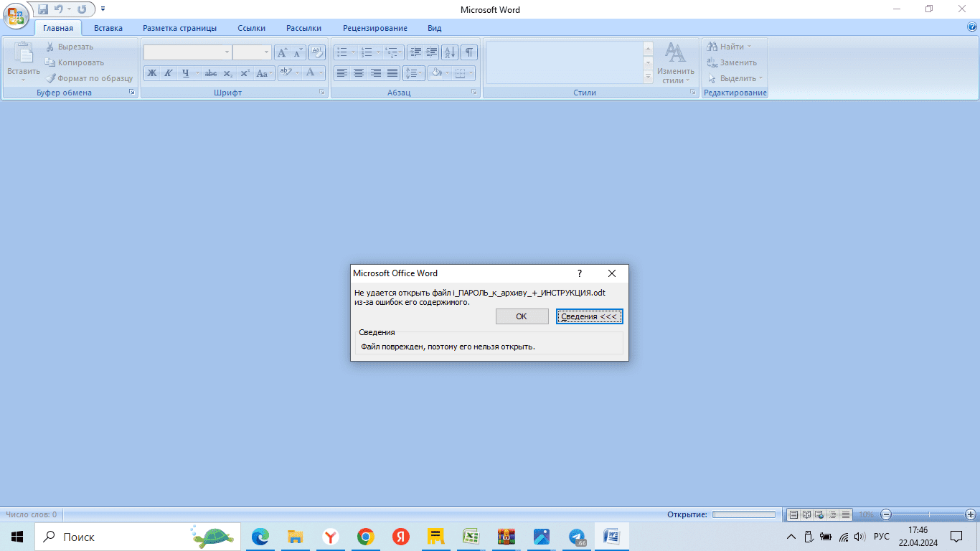Viewport: 980px width, 551px height.
Task: Toggle italic formatting (К)
Action: click(169, 73)
